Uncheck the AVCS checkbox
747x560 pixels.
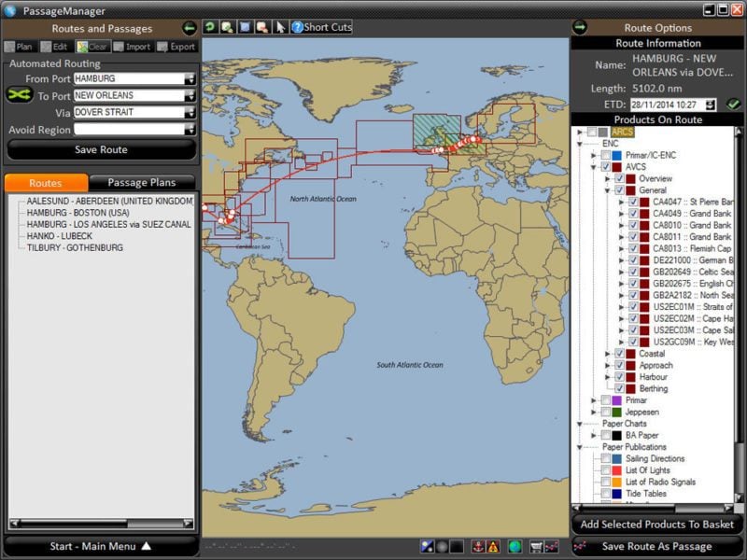click(x=605, y=167)
